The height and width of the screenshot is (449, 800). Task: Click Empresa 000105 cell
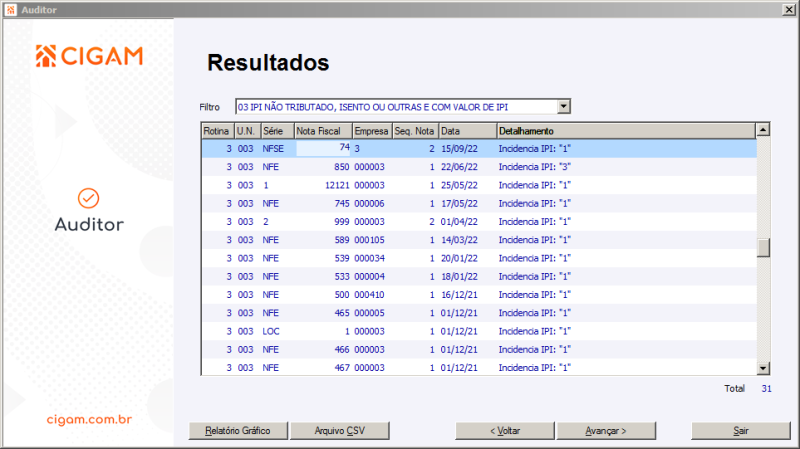(369, 240)
